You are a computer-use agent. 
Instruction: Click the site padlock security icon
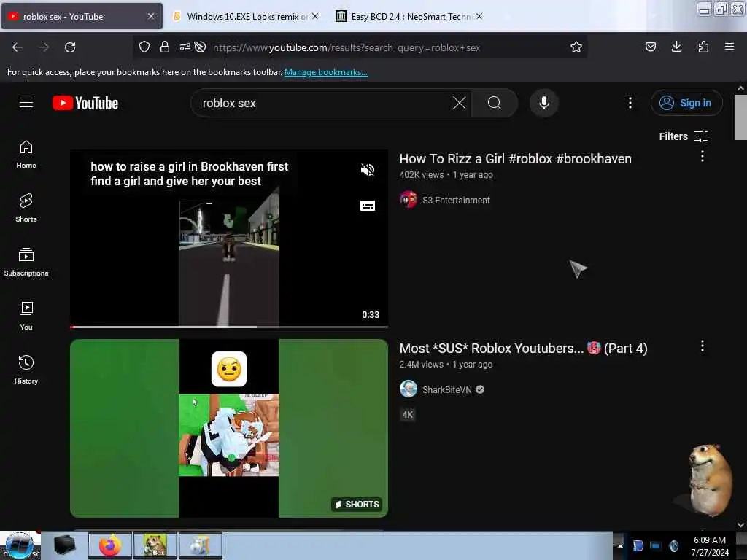165,47
